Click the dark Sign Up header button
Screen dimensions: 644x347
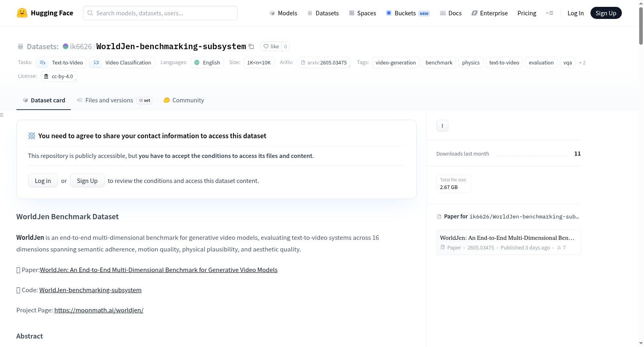606,13
